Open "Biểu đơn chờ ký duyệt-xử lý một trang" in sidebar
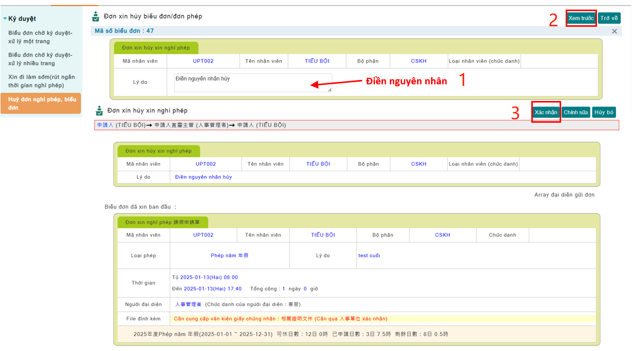The image size is (644, 351). (40, 37)
